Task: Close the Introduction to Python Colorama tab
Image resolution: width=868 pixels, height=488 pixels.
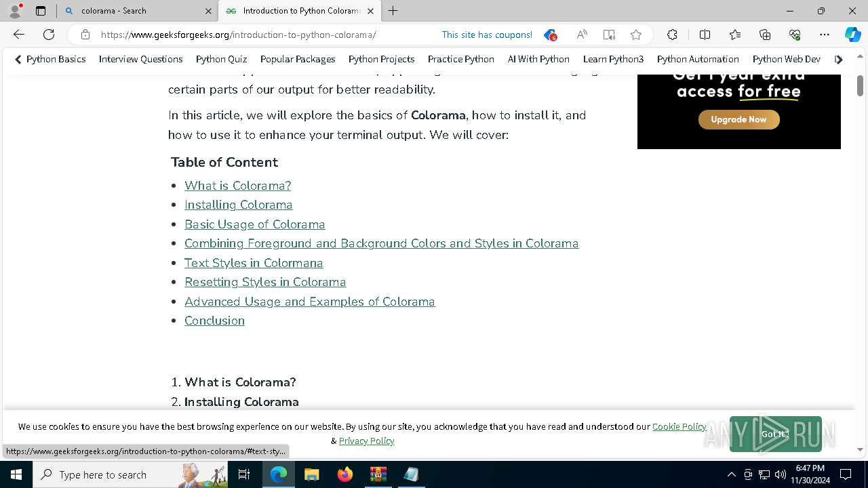Action: pos(370,11)
